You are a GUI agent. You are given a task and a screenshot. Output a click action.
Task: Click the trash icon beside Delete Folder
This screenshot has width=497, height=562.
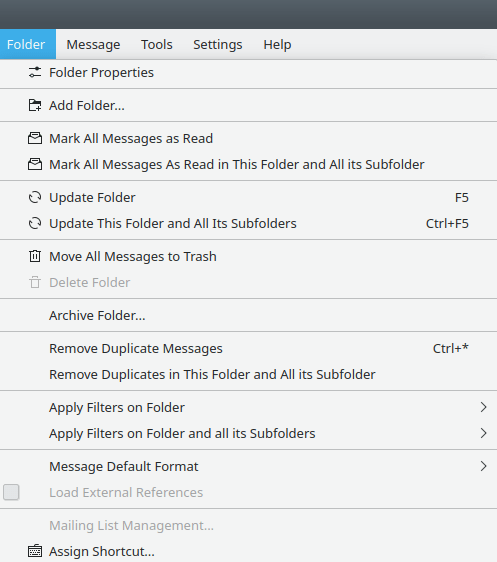pyautogui.click(x=35, y=282)
